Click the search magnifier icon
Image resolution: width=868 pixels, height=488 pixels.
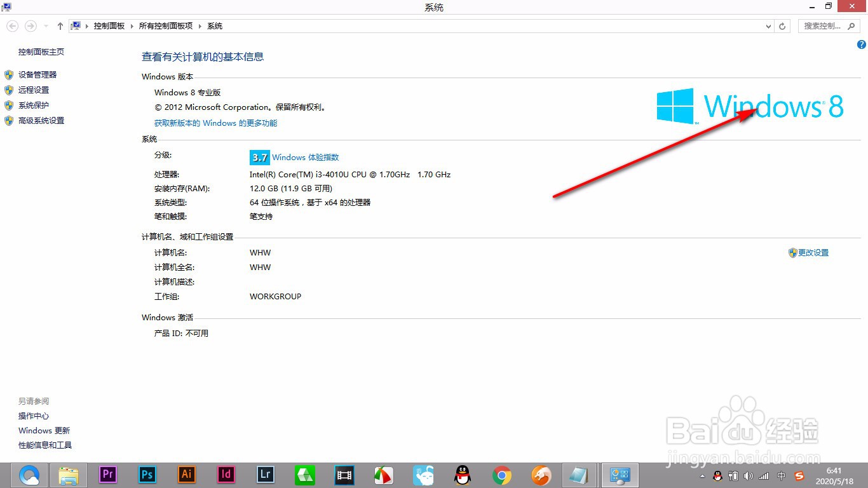pos(851,26)
